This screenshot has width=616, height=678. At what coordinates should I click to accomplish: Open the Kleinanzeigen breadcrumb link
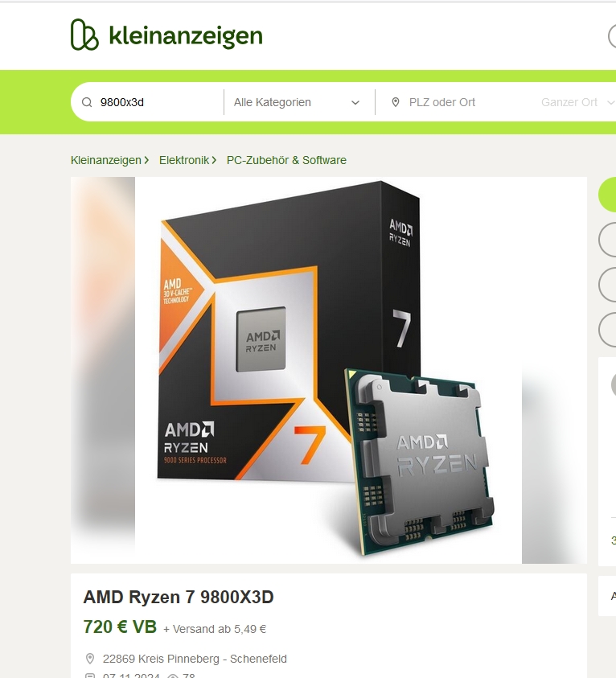point(106,160)
